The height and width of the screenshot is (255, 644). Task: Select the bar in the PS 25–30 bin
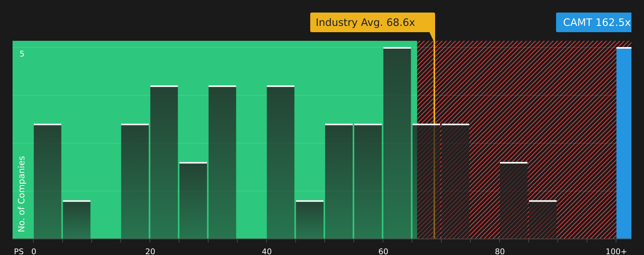point(193,200)
